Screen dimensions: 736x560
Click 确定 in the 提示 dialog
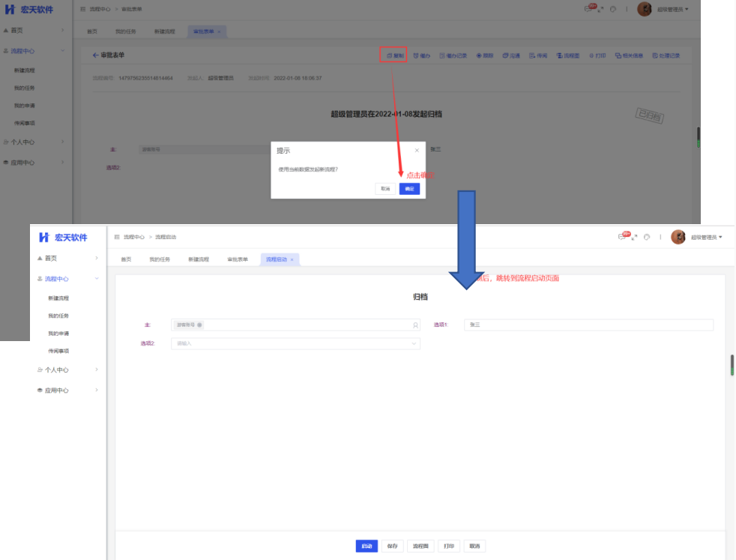click(409, 189)
